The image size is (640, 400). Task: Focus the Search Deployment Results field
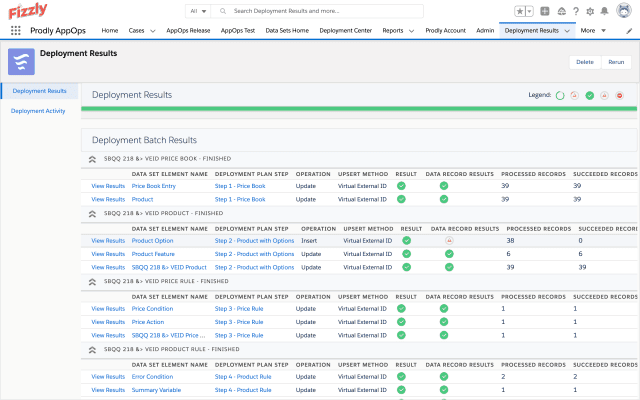pyautogui.click(x=317, y=11)
